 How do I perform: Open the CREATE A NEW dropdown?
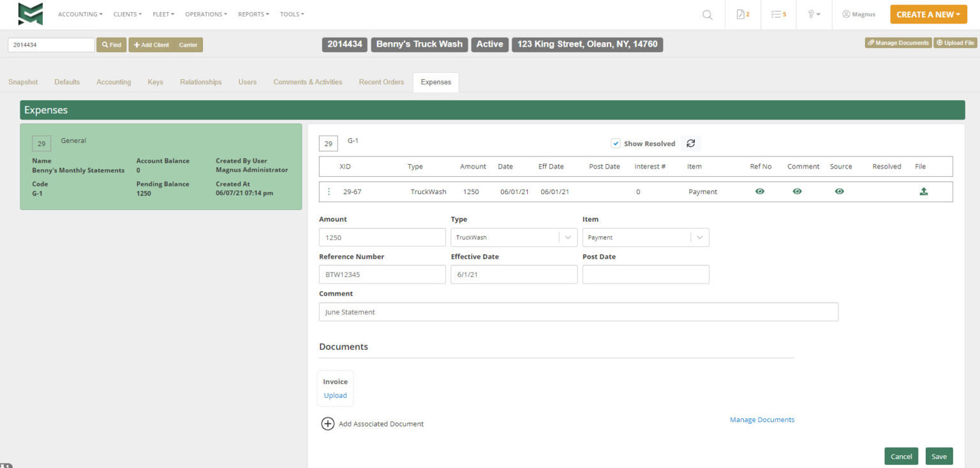(x=928, y=13)
